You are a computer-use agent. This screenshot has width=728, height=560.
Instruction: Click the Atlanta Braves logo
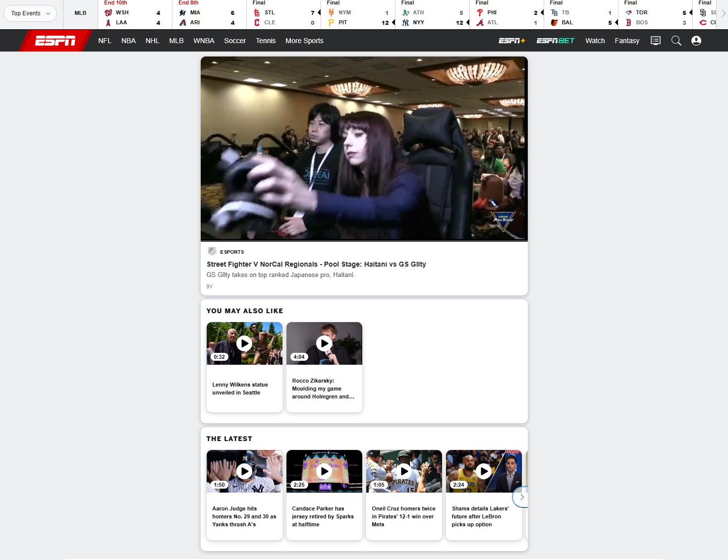pos(480,22)
